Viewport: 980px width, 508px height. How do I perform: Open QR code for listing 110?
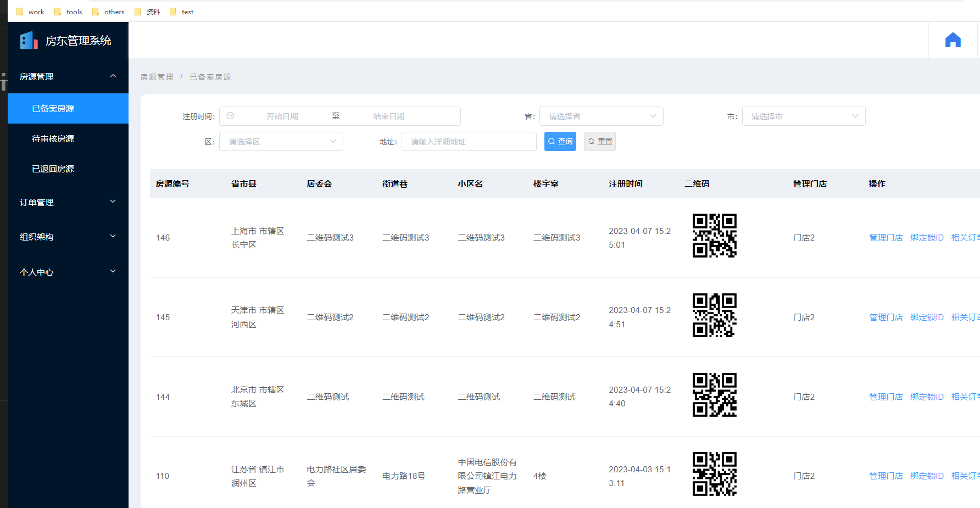[x=714, y=474]
